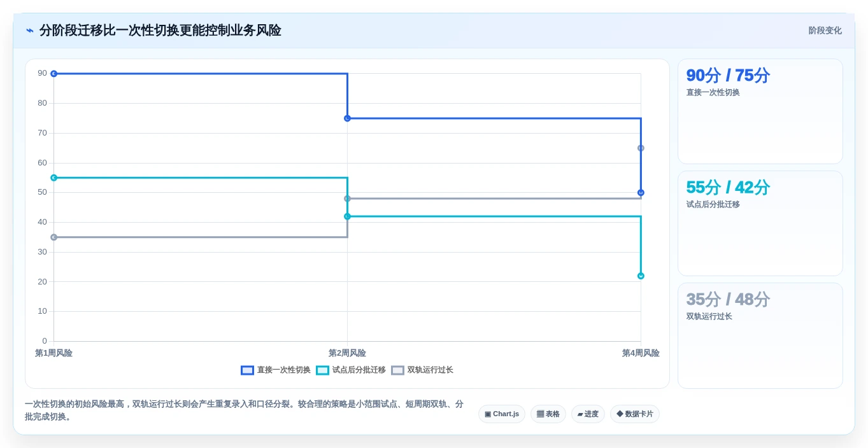Click the teal data point at 42 in week 2
Image resolution: width=868 pixels, height=448 pixels.
pyautogui.click(x=347, y=216)
